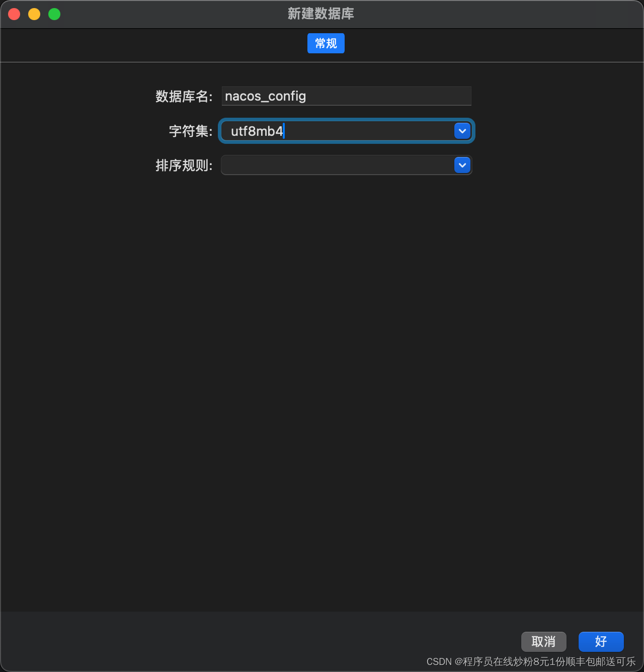Click the 新建数据库 title text

point(321,14)
